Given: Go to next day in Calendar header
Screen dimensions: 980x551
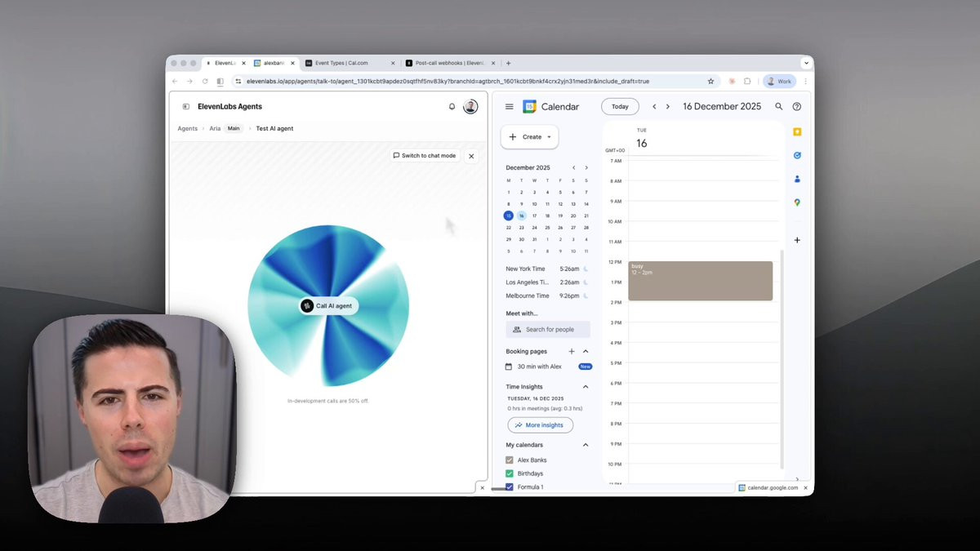Looking at the screenshot, I should pyautogui.click(x=667, y=106).
